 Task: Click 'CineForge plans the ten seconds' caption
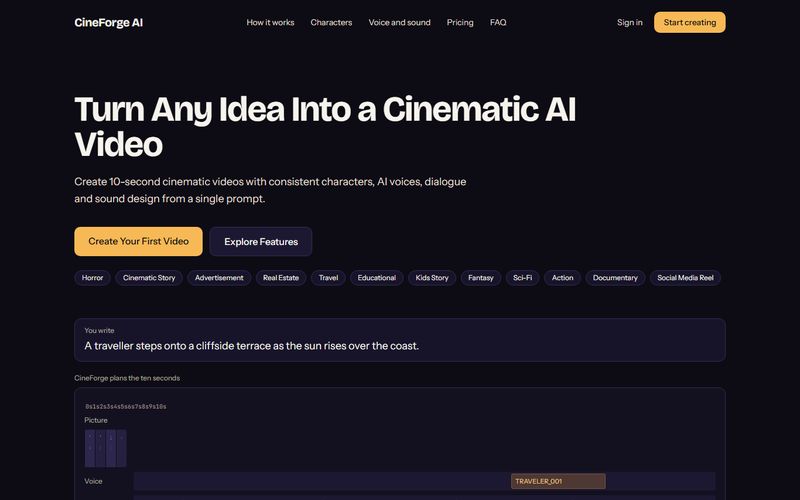[127, 378]
